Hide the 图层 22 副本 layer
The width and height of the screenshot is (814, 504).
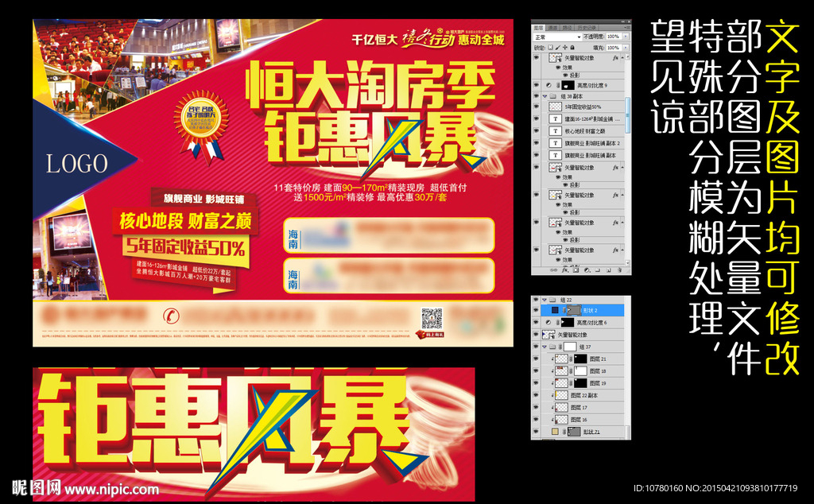pos(536,396)
